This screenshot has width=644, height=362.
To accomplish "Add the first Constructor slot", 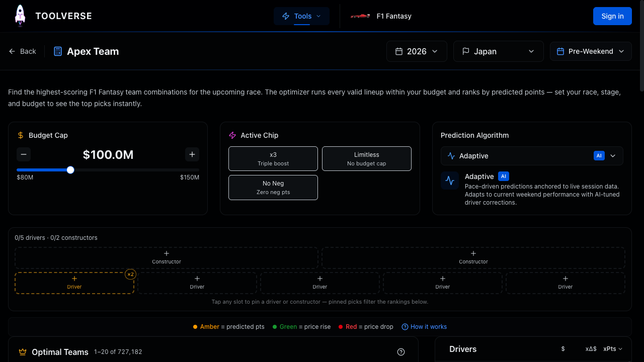I will pos(167,257).
